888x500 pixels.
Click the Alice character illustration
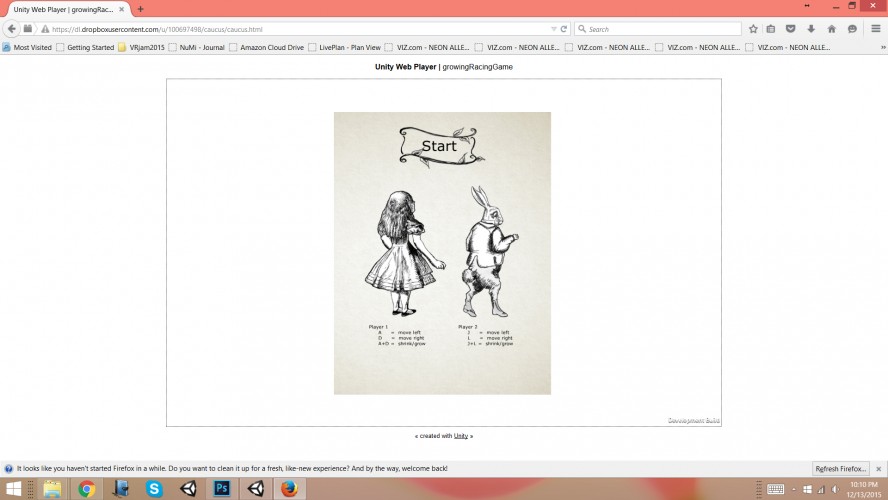403,253
